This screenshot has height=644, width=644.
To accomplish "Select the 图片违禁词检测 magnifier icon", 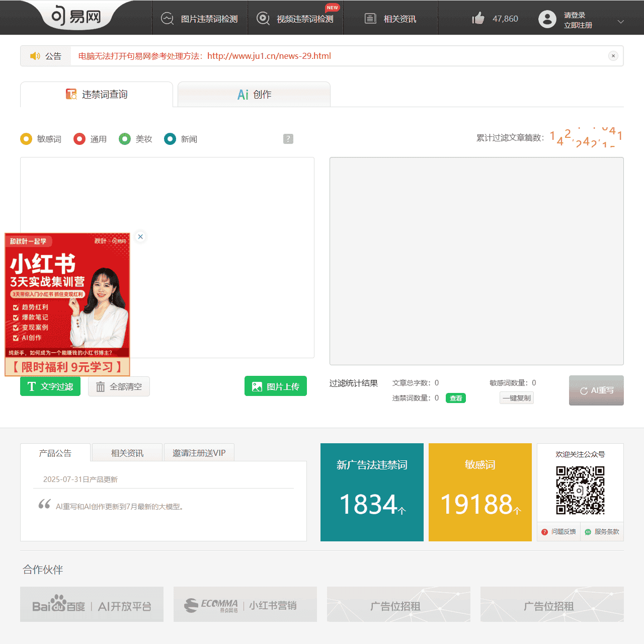I will pyautogui.click(x=167, y=18).
